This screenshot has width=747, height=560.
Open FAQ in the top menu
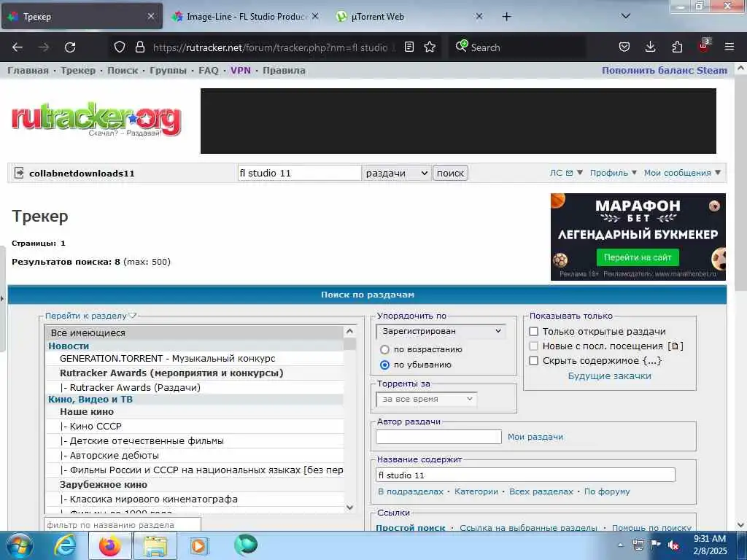pos(208,71)
